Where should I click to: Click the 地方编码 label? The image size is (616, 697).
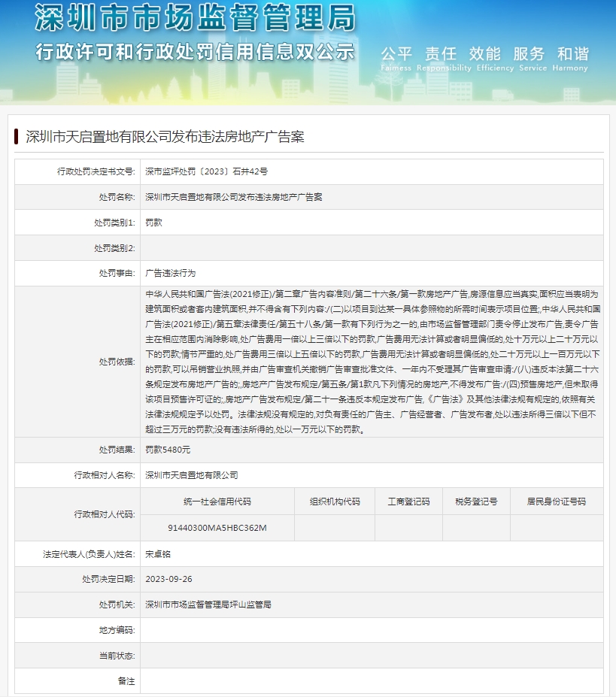pyautogui.click(x=117, y=630)
